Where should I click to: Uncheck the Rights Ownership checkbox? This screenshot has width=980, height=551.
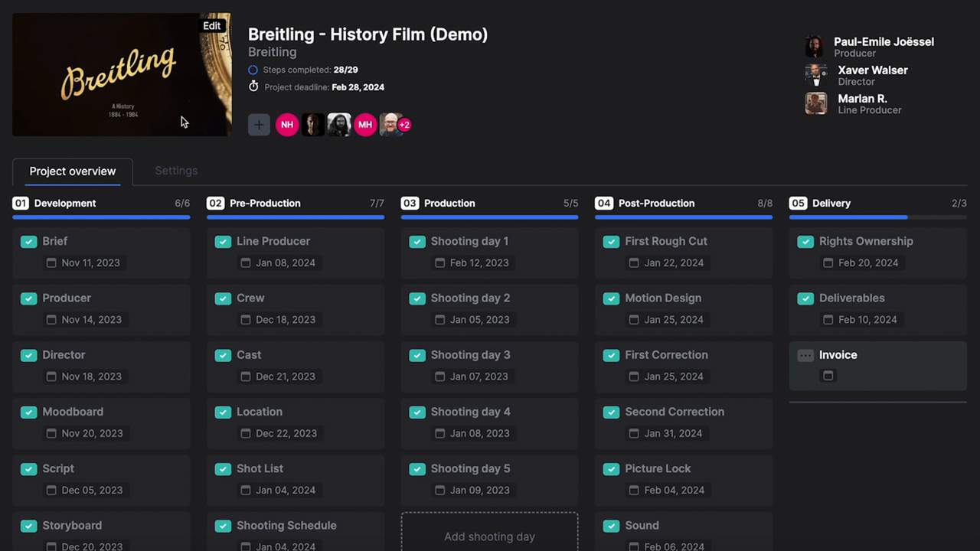(x=805, y=242)
